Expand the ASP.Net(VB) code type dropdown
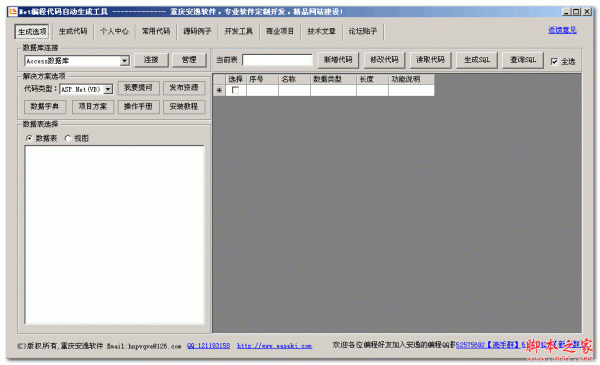The height and width of the screenshot is (365, 600). tap(108, 90)
